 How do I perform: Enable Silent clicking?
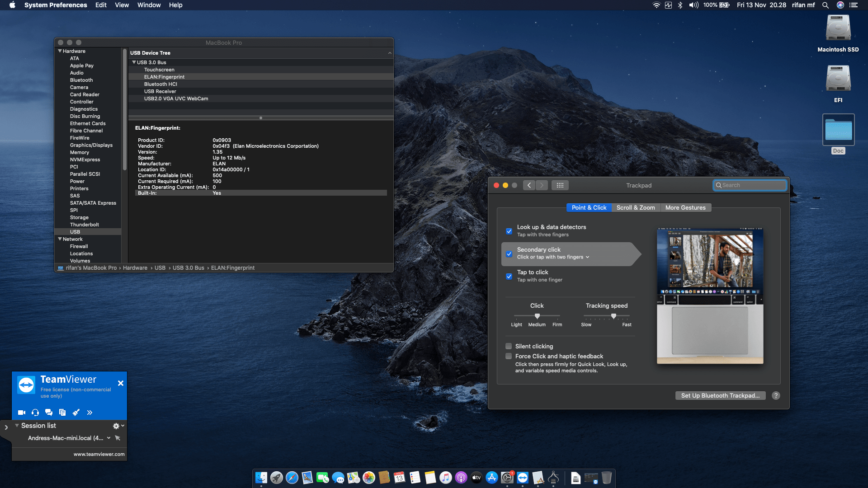tap(509, 346)
